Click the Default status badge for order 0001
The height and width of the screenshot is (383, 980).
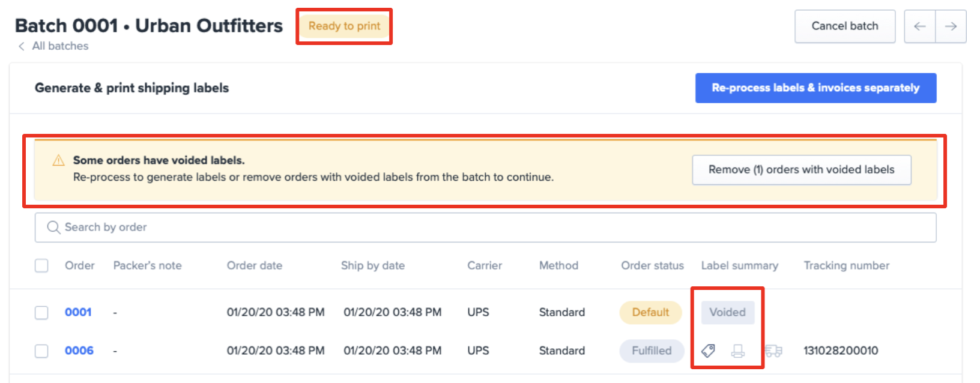pos(650,312)
